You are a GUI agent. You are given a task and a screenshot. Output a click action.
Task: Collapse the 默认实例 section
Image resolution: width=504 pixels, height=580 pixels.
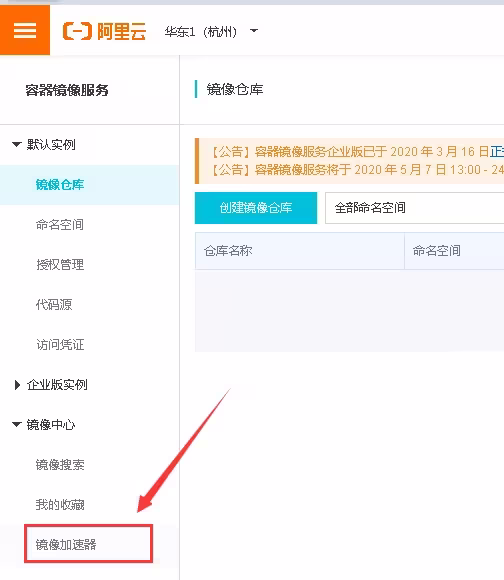coord(44,145)
